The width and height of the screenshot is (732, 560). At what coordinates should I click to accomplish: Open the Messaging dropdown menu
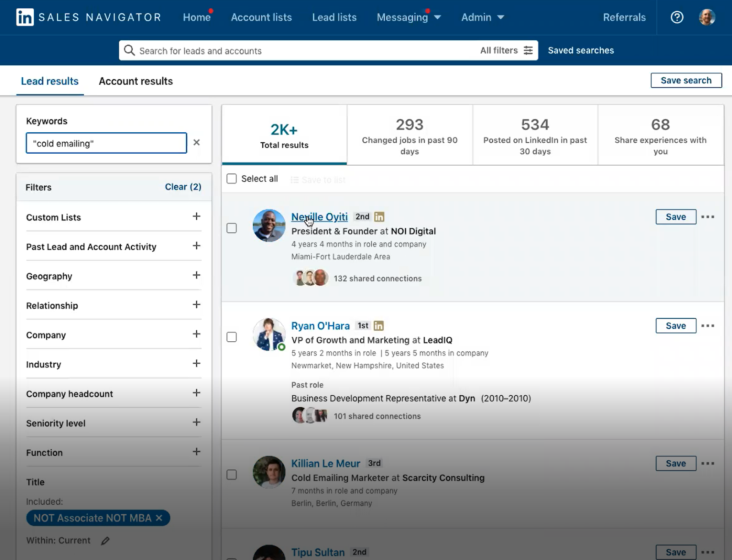(409, 17)
